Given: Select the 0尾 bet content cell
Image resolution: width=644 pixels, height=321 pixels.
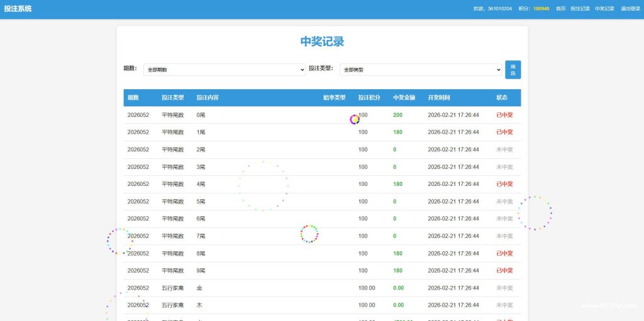Looking at the screenshot, I should 201,115.
